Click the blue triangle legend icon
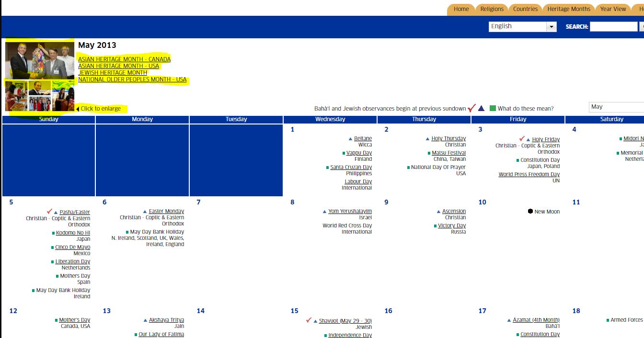Screen dimensions: 644x338 (482, 109)
